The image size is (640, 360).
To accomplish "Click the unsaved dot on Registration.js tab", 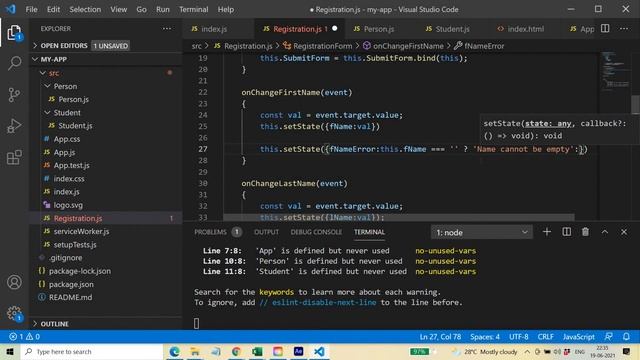I will (335, 29).
